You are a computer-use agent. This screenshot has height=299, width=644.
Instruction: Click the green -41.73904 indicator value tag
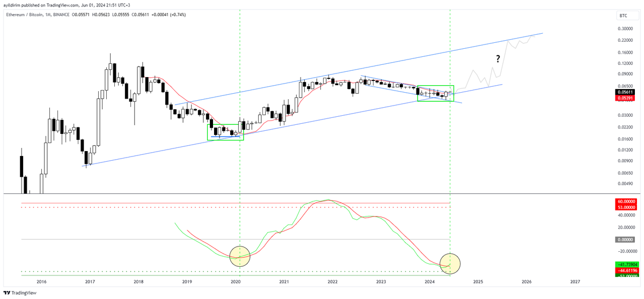pyautogui.click(x=626, y=265)
